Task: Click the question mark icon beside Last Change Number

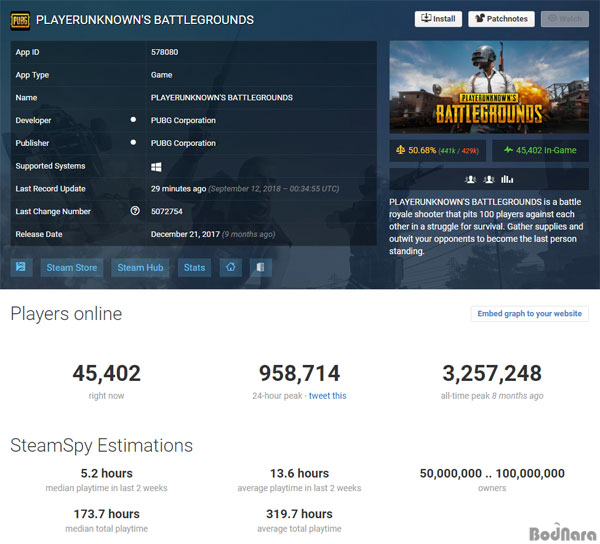Action: 135,211
